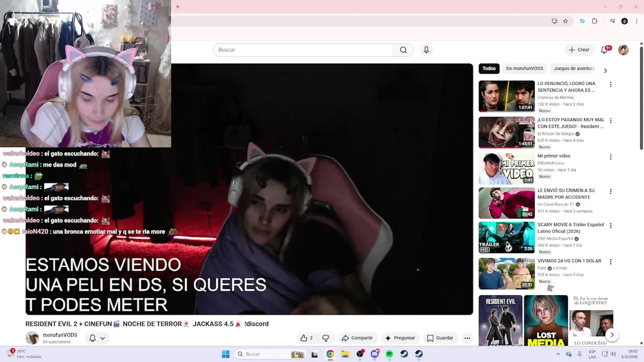Open File Explorer from the taskbar
The image size is (644, 362).
click(345, 354)
